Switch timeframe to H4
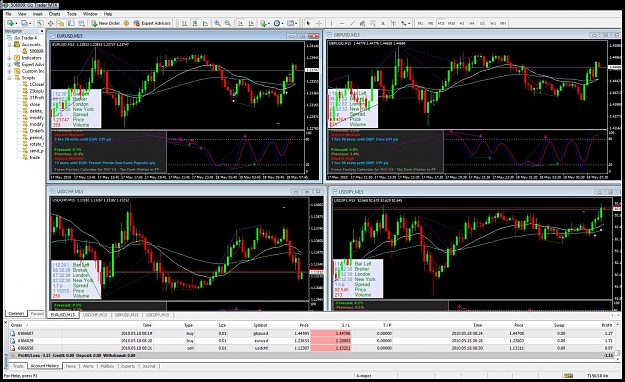This screenshot has width=625, height=382. [x=472, y=24]
